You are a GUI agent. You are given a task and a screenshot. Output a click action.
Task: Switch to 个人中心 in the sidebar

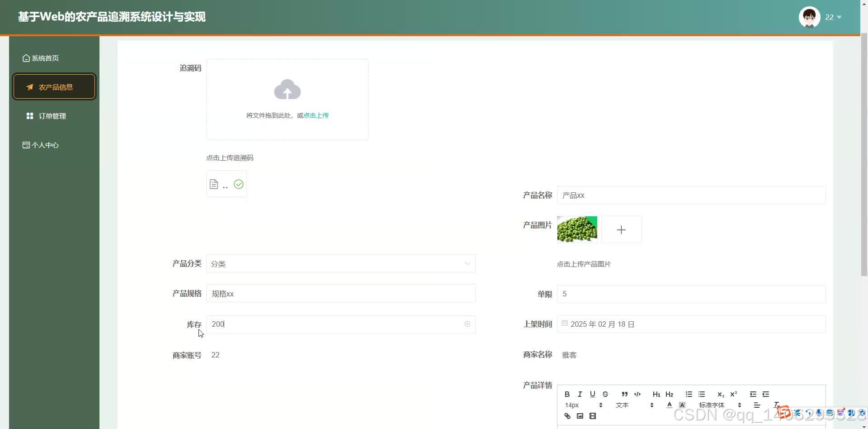point(45,145)
